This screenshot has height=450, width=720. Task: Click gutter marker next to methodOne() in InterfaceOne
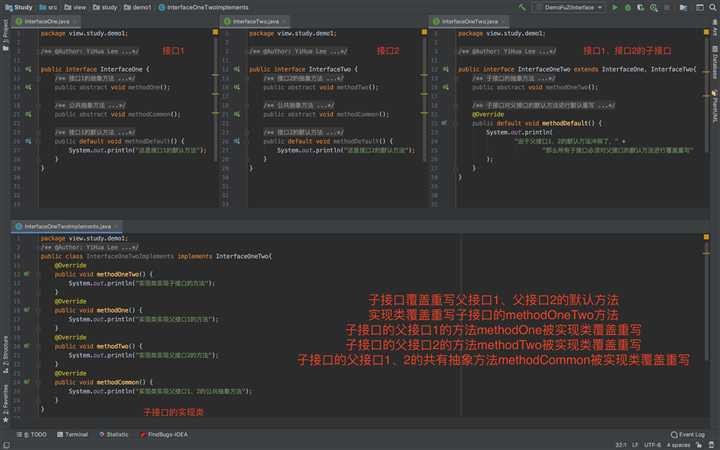[28, 87]
